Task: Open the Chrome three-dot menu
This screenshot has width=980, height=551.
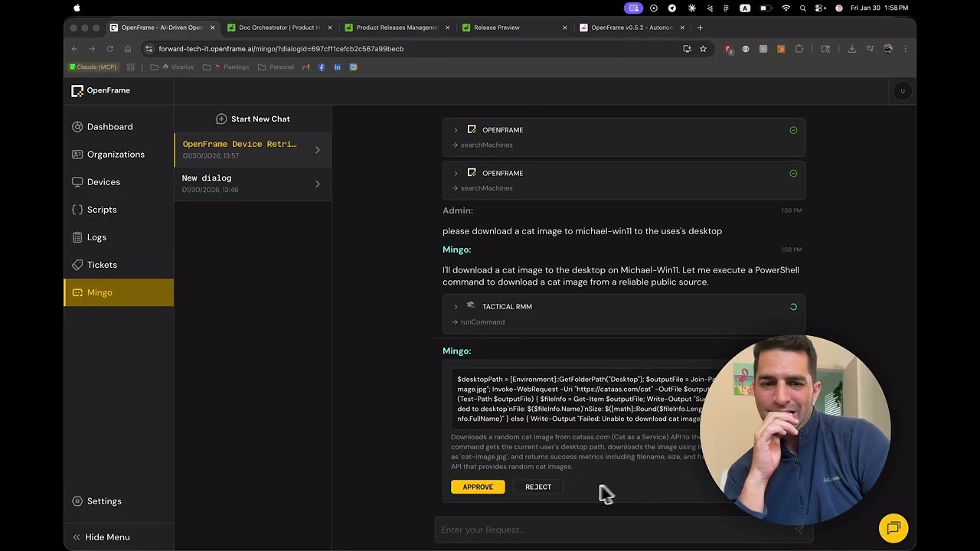Action: (905, 49)
